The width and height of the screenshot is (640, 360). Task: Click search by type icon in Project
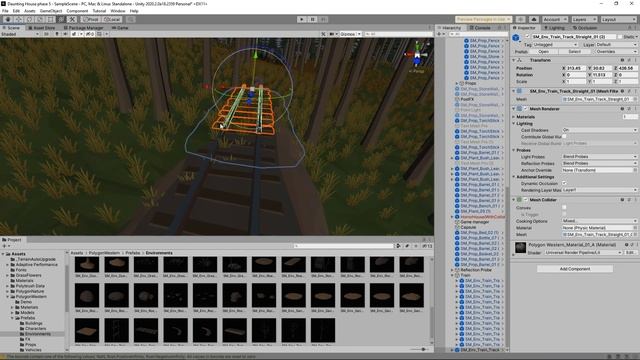coord(398,246)
